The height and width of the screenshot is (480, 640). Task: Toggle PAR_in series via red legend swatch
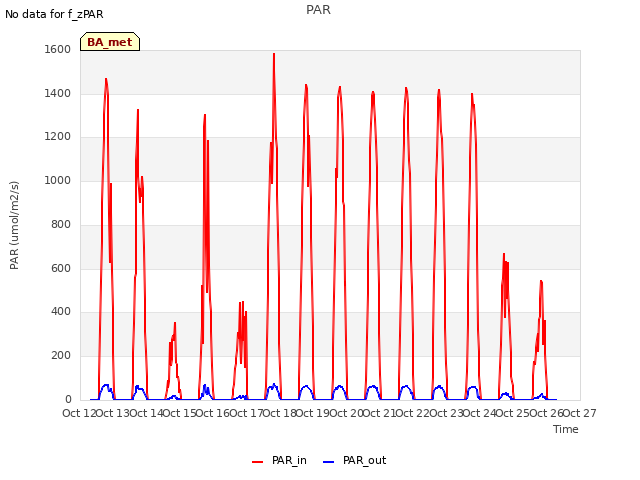click(x=258, y=461)
